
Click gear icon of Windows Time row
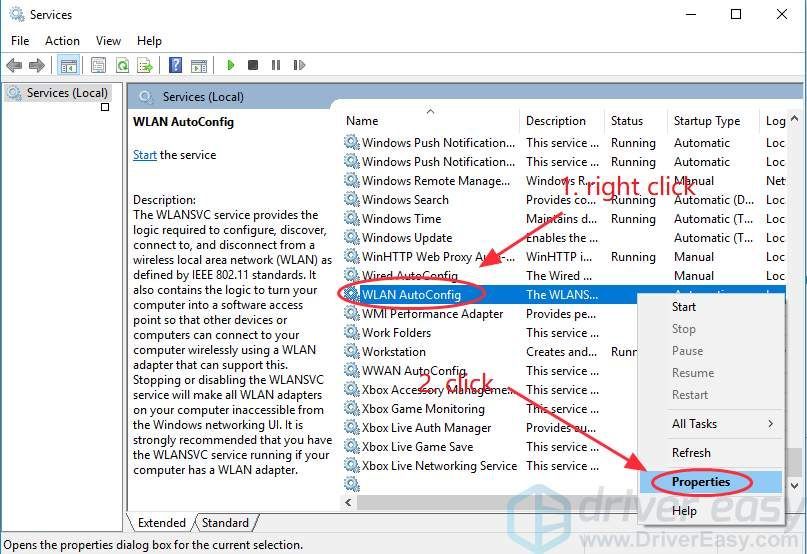[x=352, y=218]
